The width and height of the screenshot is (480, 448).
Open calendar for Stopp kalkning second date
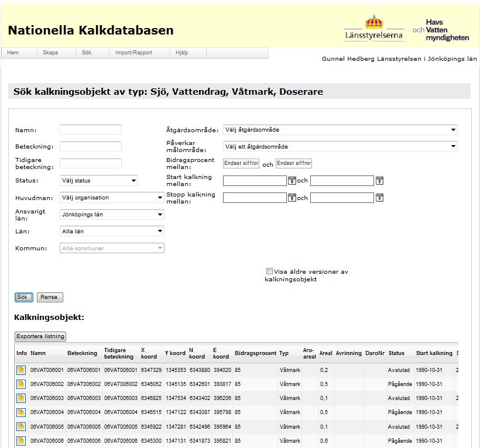(379, 198)
